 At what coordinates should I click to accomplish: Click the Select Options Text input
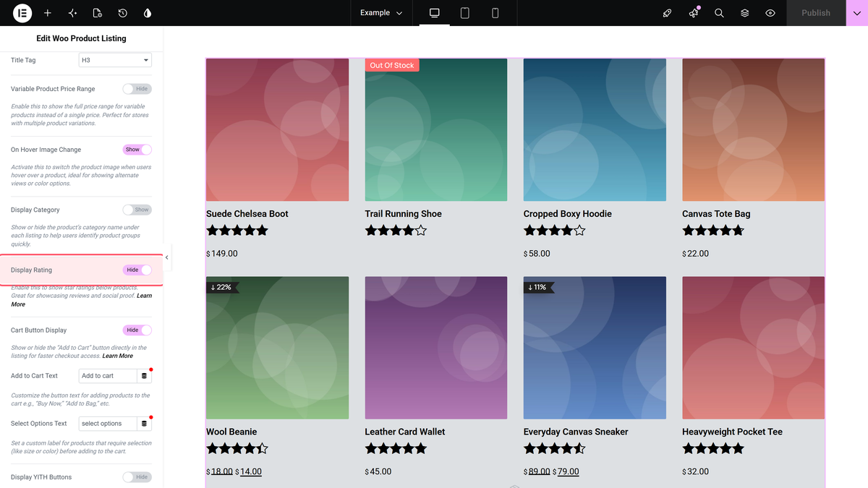tap(107, 424)
